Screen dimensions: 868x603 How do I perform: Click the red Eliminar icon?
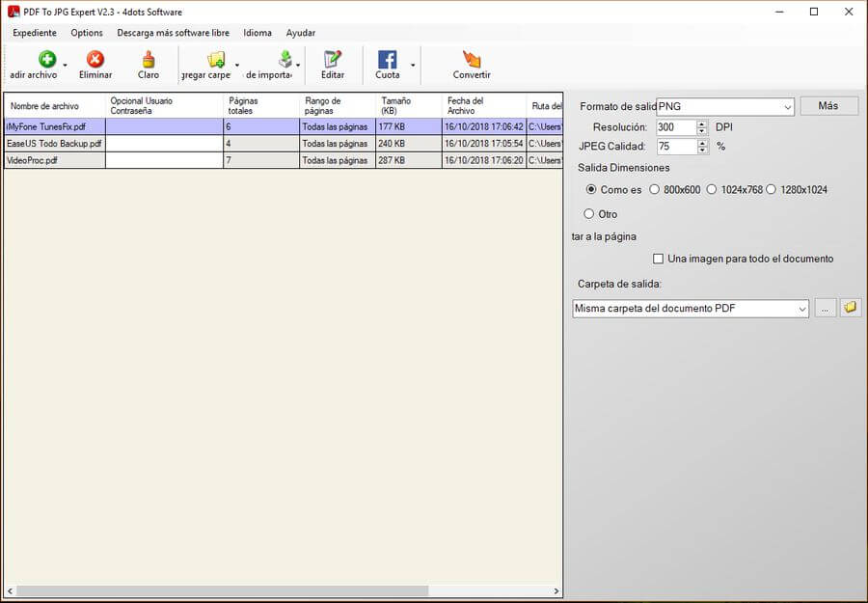click(95, 59)
